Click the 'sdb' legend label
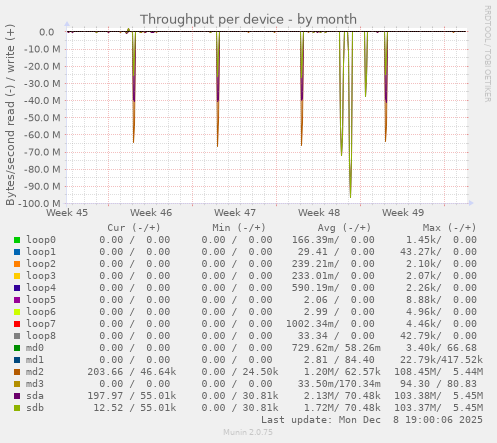 click(35, 408)
